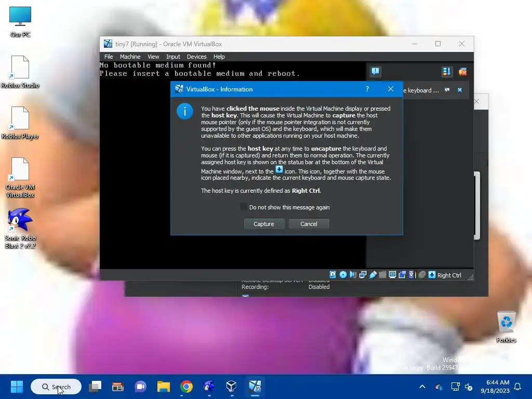Click the taskbar Search box

pyautogui.click(x=56, y=387)
